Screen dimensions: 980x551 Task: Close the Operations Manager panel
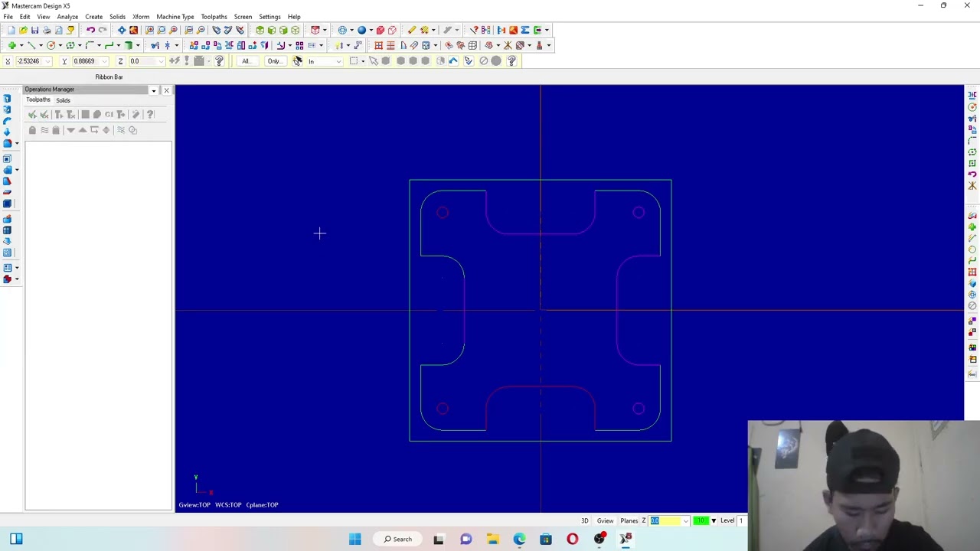click(x=166, y=90)
